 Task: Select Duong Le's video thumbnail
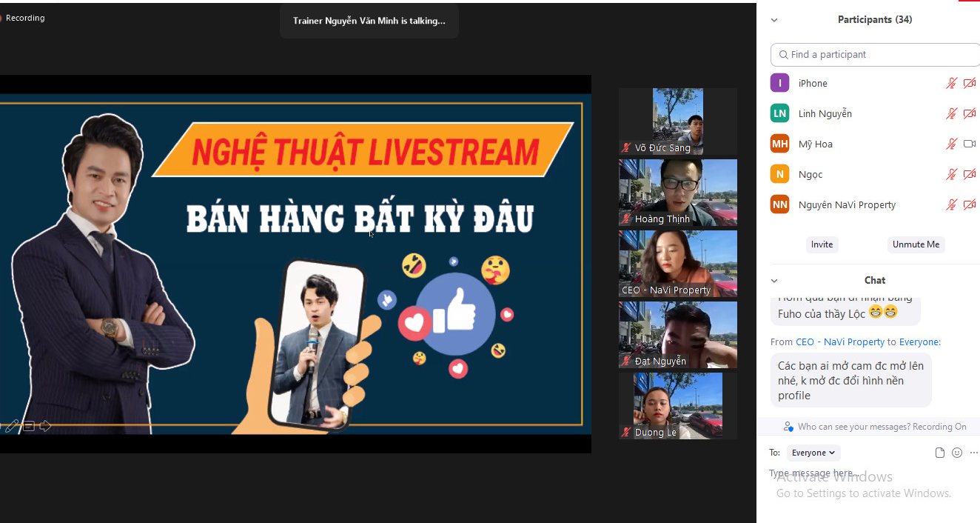[678, 406]
